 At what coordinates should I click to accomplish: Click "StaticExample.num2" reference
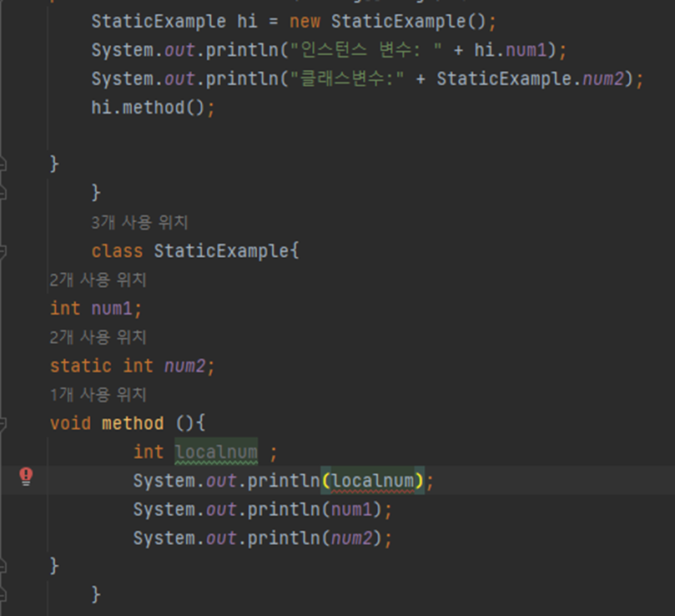[530, 78]
